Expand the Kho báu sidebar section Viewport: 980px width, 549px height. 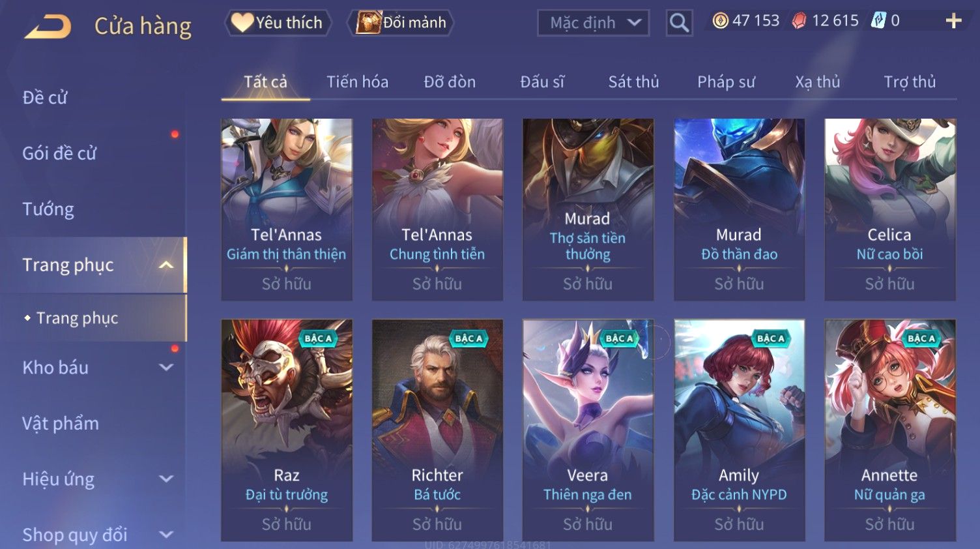coord(166,367)
